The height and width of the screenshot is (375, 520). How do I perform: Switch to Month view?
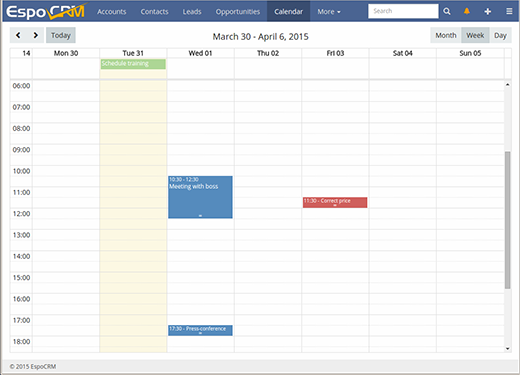tap(446, 35)
